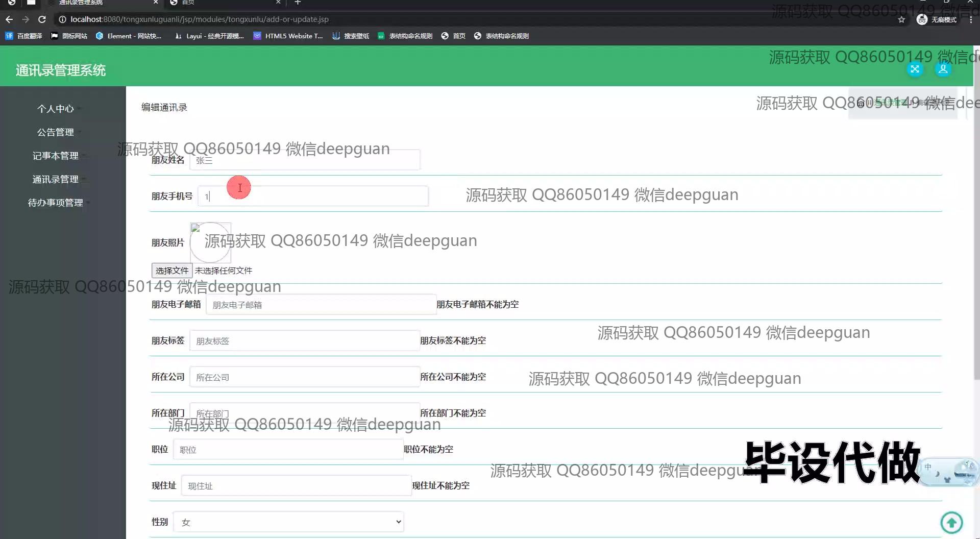Toggle fullscreen with the expand arrows icon
980x539 pixels.
(x=915, y=69)
